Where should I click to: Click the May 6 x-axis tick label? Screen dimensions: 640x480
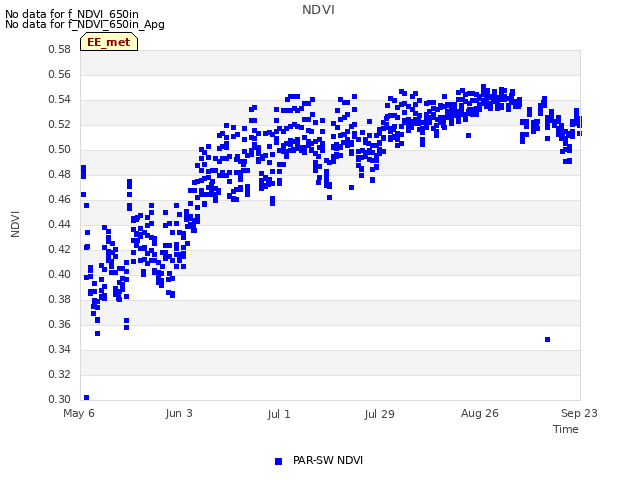[79, 413]
